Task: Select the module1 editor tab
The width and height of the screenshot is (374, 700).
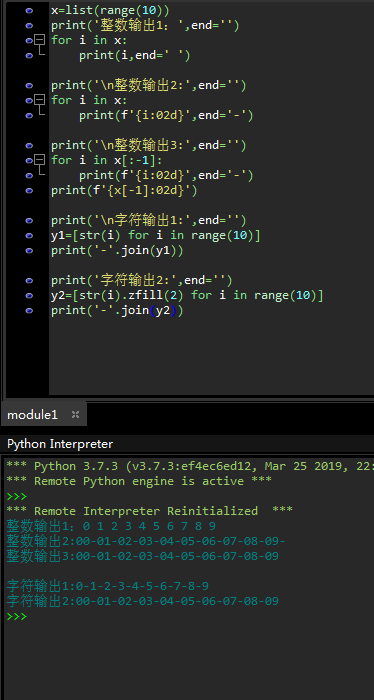Action: pos(32,415)
